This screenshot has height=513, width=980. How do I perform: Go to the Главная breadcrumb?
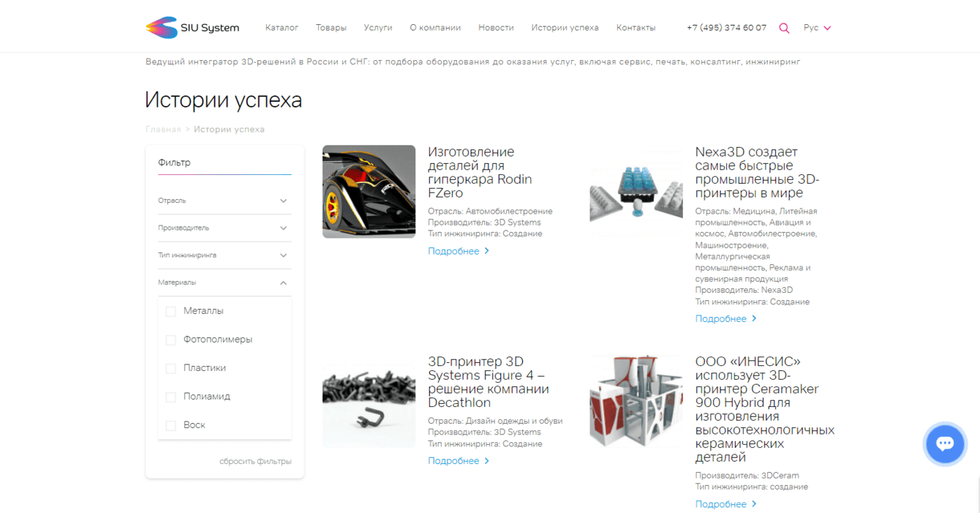pos(163,129)
